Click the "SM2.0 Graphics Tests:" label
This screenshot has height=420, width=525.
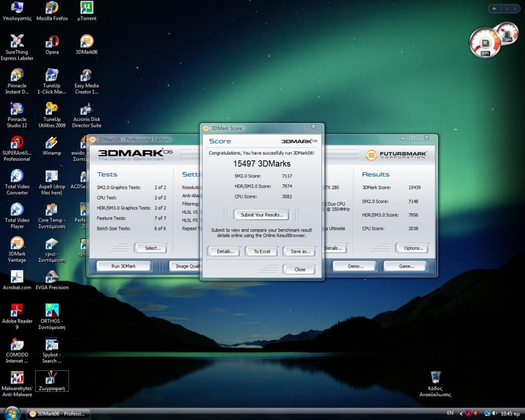(118, 188)
